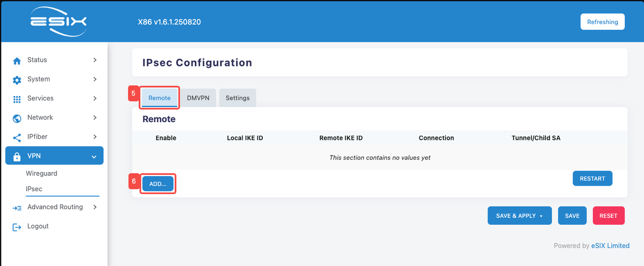Open the Settings tab
Viewport: 644px width, 266px height.
pos(237,98)
